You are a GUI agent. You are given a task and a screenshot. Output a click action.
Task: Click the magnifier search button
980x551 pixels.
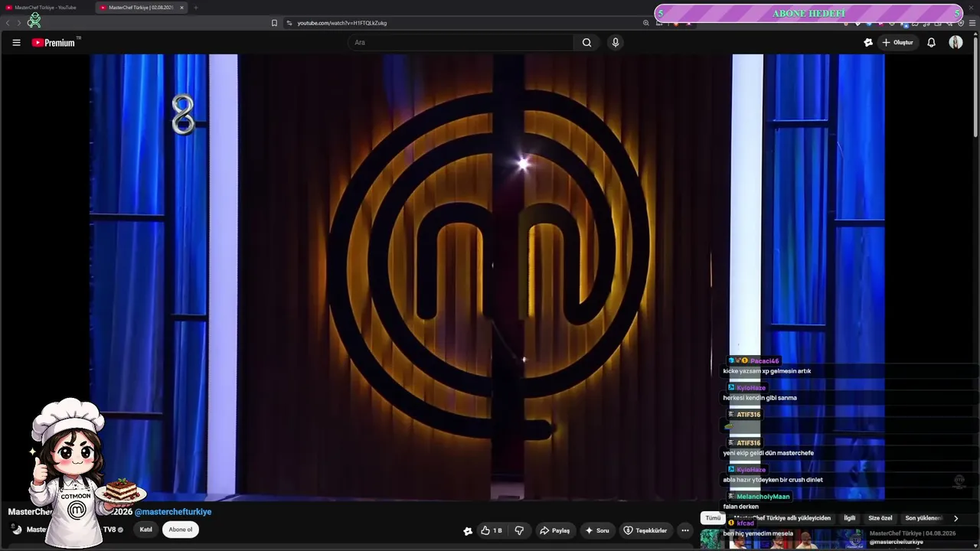pyautogui.click(x=586, y=43)
